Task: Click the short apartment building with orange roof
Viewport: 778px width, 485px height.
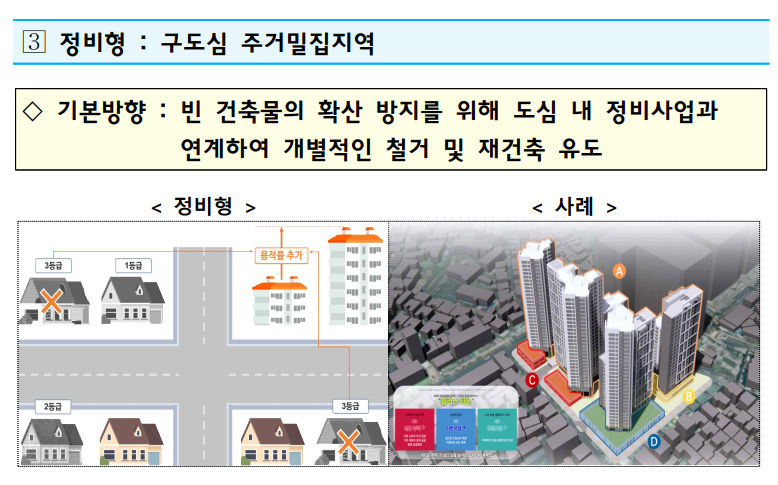Action: [x=280, y=301]
